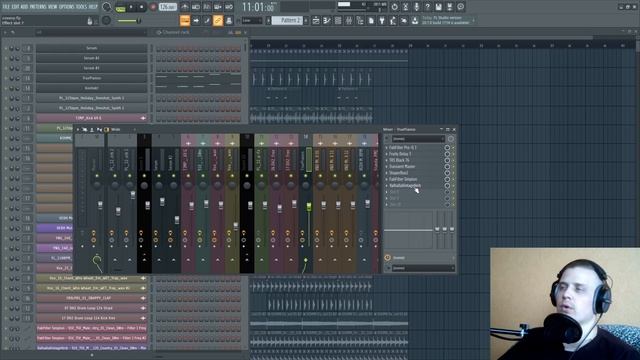The image size is (640, 360).
Task: Open the mixer input routing dropdown
Action: [418, 139]
